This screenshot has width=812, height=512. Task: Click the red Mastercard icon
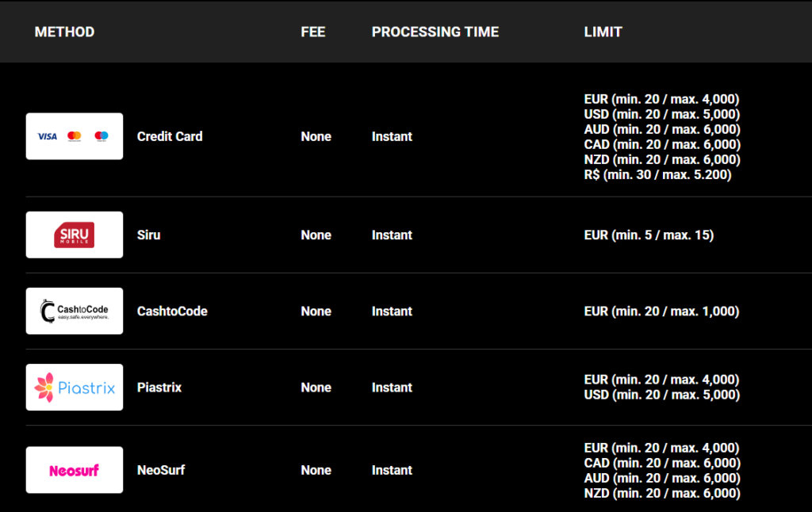tap(75, 136)
